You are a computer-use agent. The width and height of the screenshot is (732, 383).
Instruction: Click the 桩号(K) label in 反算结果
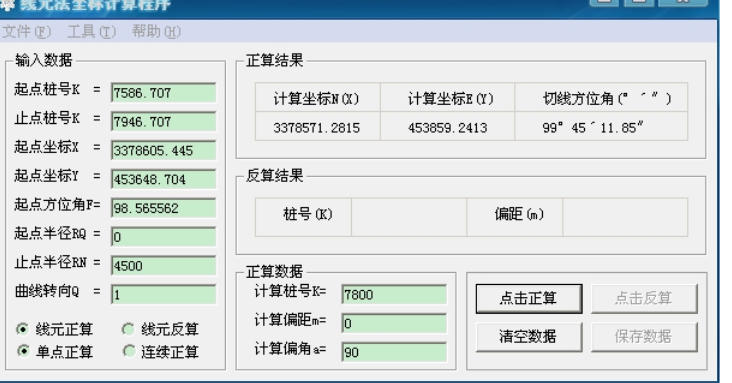coord(308,214)
